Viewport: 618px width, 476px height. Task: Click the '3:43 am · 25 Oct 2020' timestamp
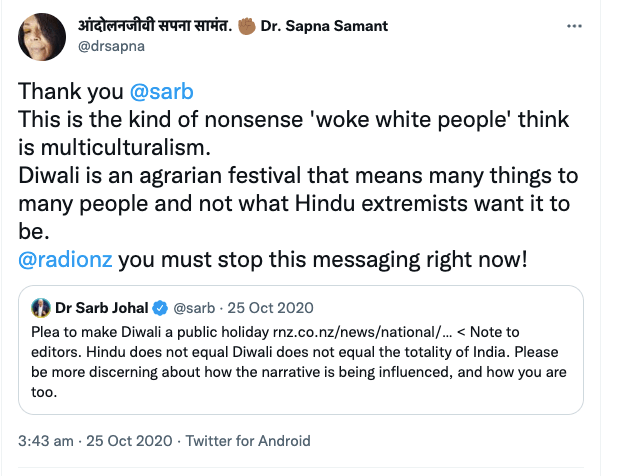click(97, 440)
